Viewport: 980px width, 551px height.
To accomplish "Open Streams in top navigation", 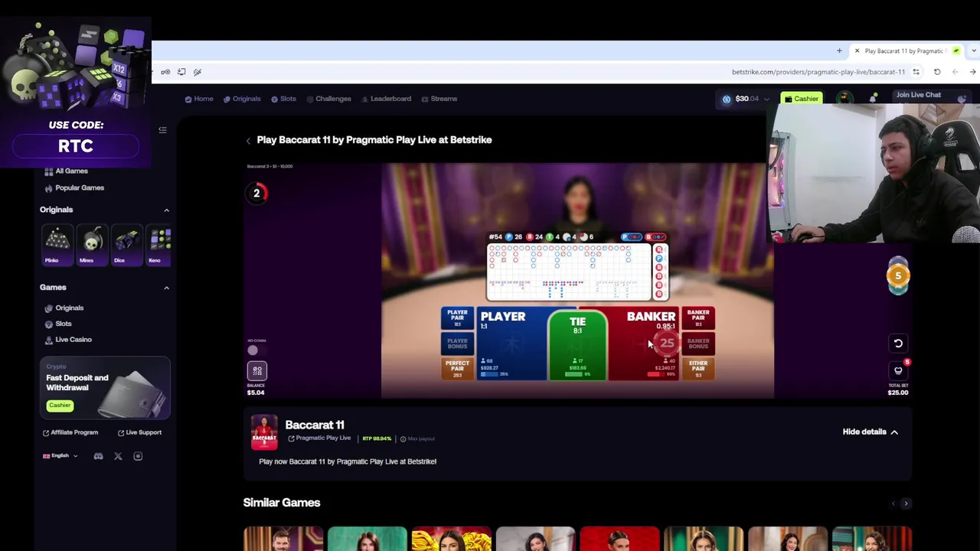I will point(439,99).
